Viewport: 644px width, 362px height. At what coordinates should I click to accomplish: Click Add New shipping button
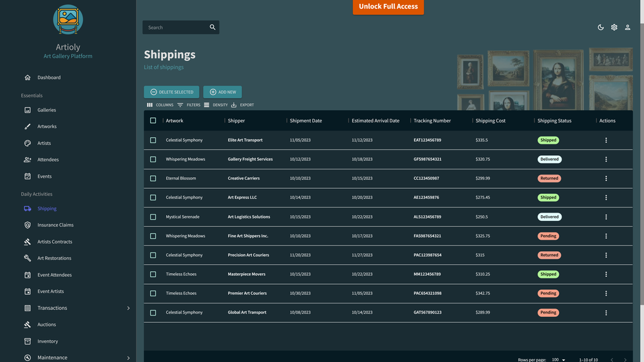(x=222, y=92)
